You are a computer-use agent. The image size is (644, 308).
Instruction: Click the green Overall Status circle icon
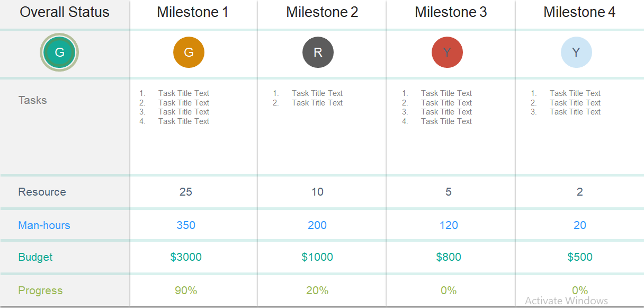(x=59, y=52)
